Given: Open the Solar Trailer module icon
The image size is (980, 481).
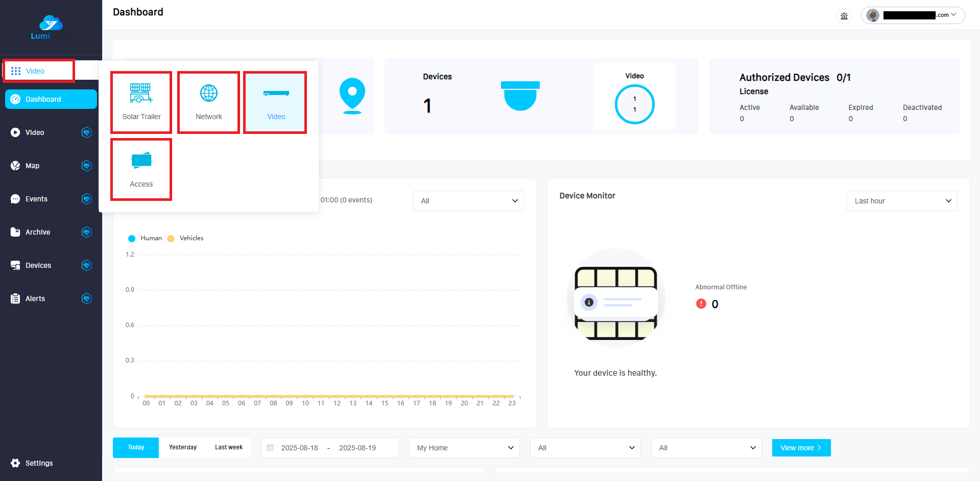Looking at the screenshot, I should (141, 94).
